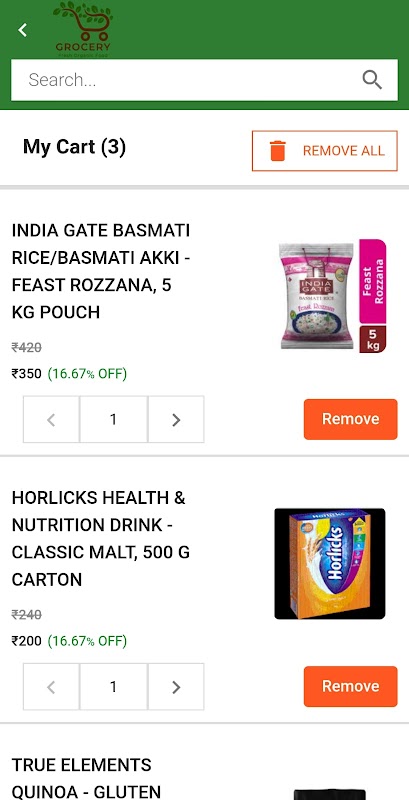
Task: Tap the search magnifier icon
Action: (372, 80)
